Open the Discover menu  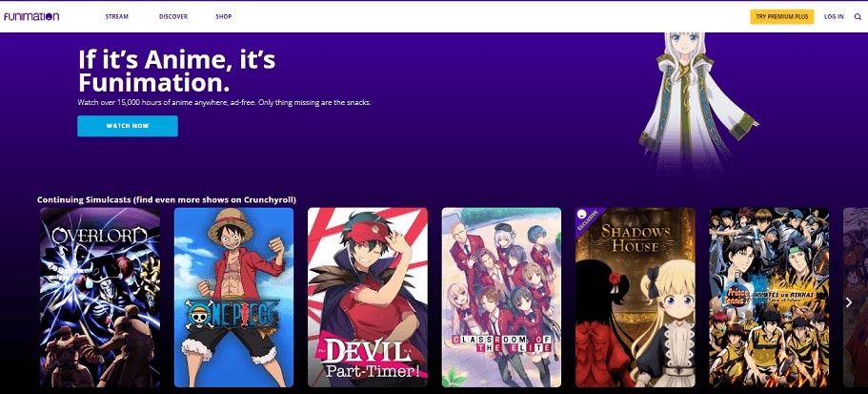173,17
